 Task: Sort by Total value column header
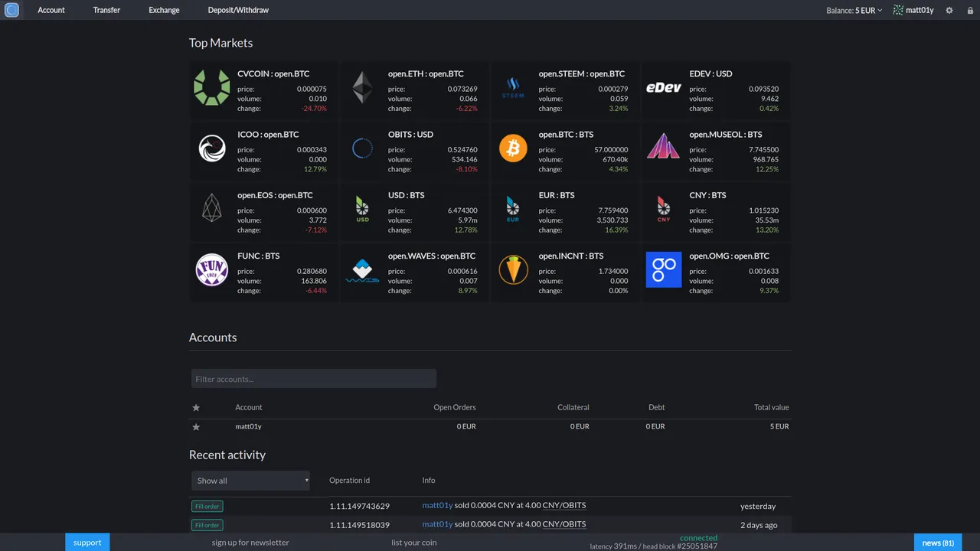pos(771,407)
